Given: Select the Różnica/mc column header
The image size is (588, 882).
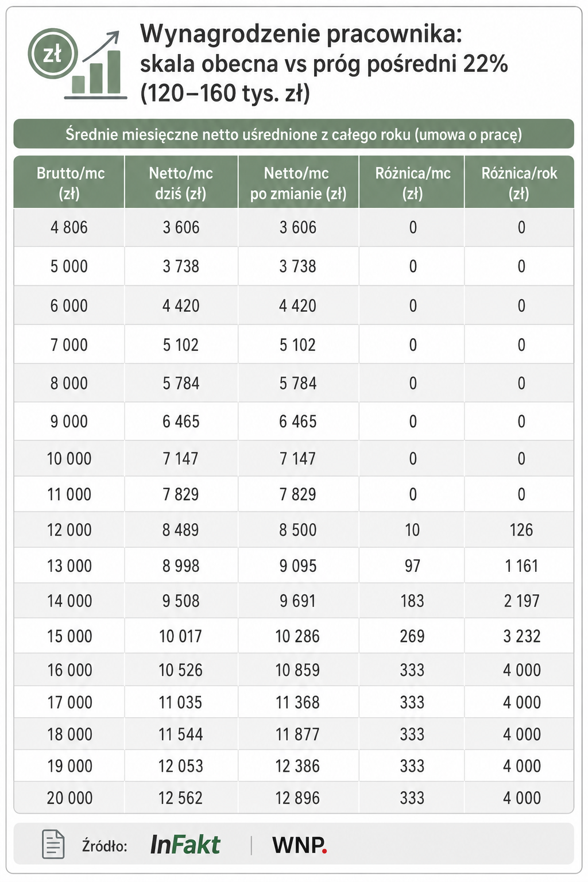Looking at the screenshot, I should click(x=412, y=183).
